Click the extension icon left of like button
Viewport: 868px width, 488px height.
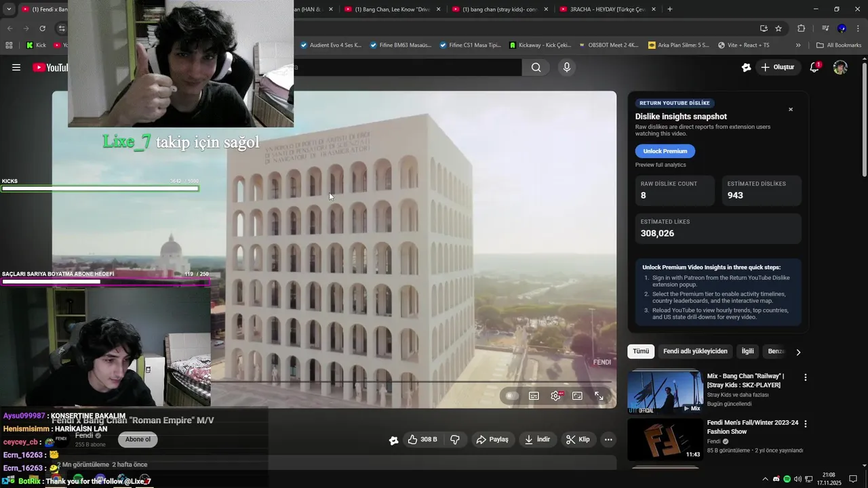point(394,440)
